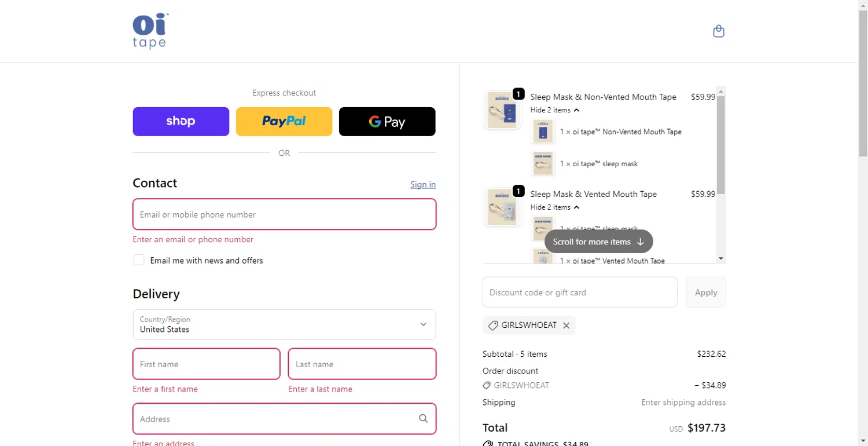Click the discount tag icon on GIRLSWHOEAT chip

click(x=493, y=326)
